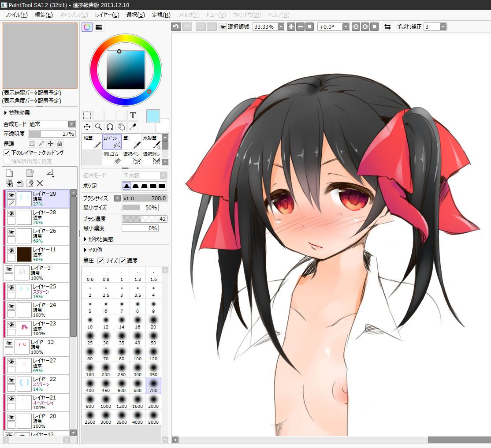Click the light blue foreground color swatch
Screen dimensions: 491x448
pos(153,116)
